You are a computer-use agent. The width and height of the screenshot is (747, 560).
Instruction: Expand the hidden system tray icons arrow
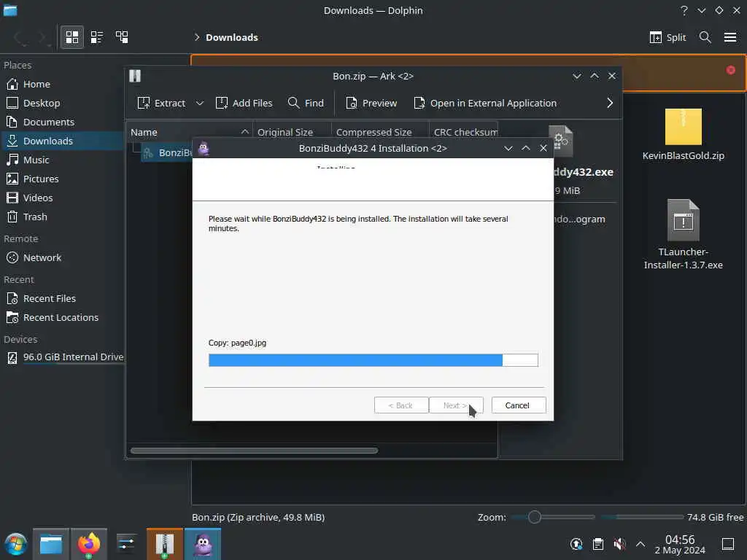pyautogui.click(x=640, y=544)
